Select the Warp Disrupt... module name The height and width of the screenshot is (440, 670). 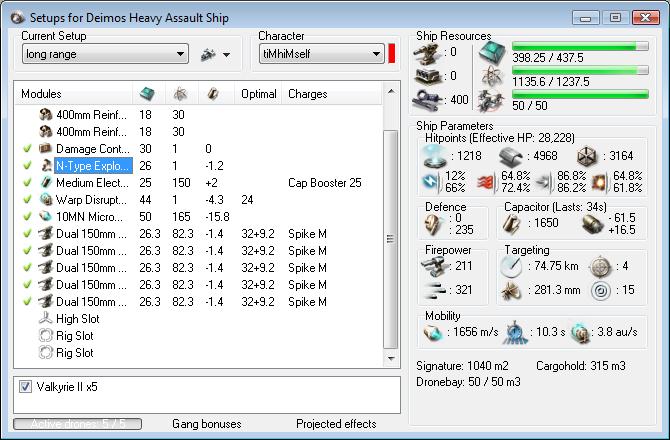pos(91,200)
